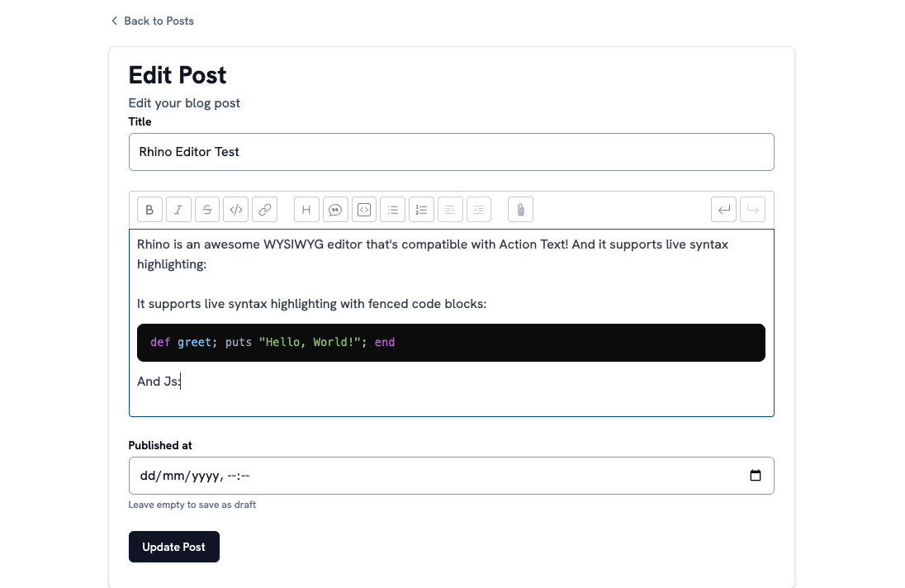Focus the Title input field
Screen dimensions: 905x588
[451, 152]
